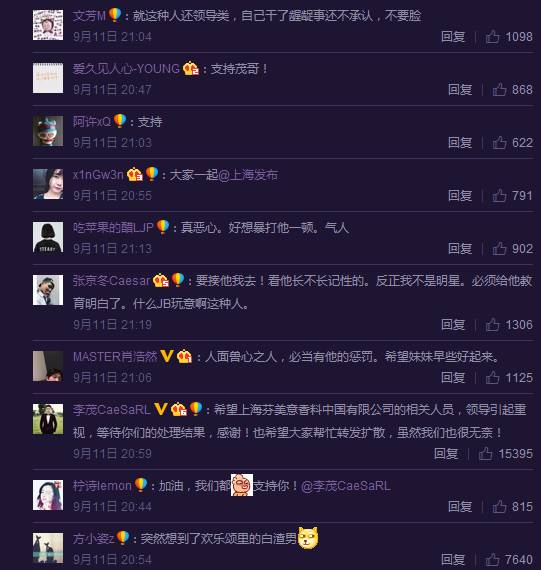Reply to 文芳M's comment
Viewport: 541px width, 570px height.
[x=453, y=37]
